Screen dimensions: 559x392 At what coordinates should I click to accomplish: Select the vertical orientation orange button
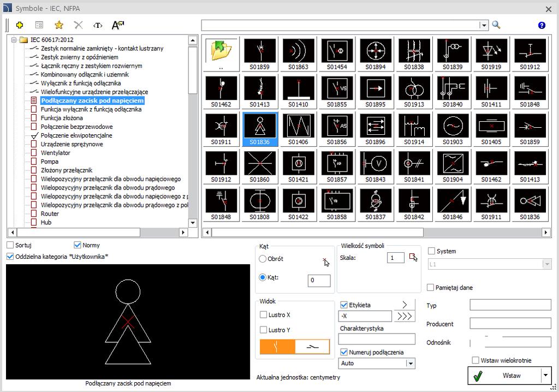click(x=277, y=347)
